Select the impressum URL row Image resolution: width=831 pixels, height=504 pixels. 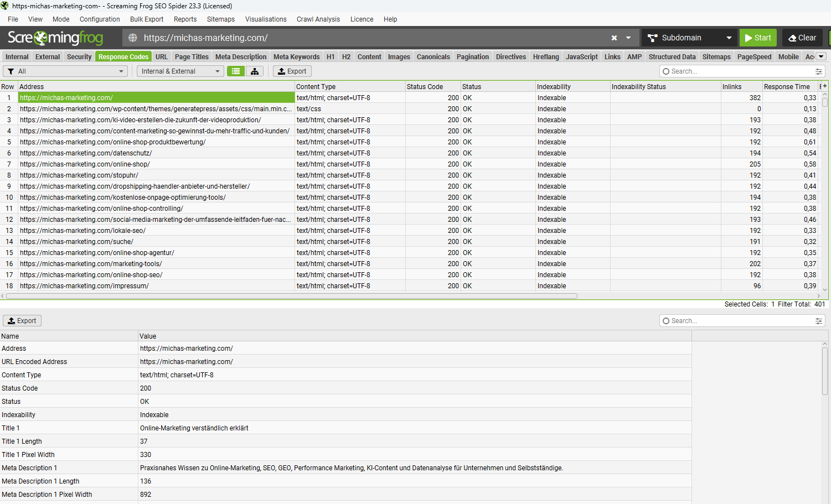(157, 286)
